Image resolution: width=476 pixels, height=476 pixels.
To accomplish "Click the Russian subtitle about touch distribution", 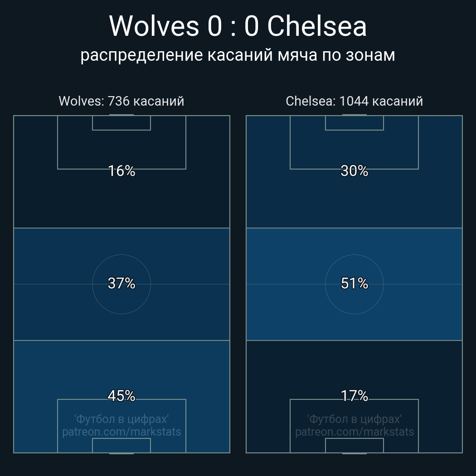I will coord(238,55).
